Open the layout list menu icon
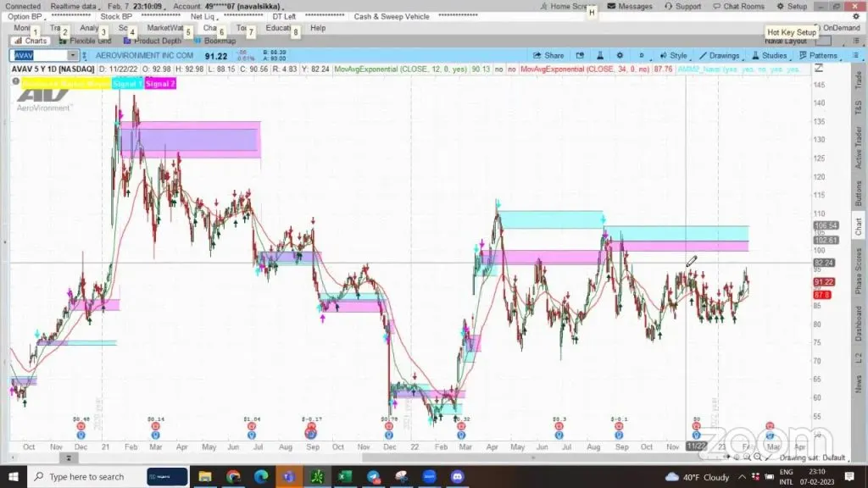The width and height of the screenshot is (868, 488). coord(856,41)
